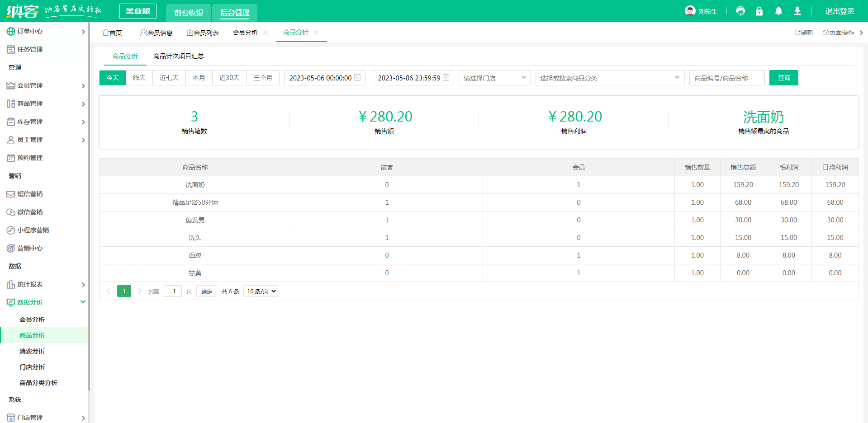This screenshot has width=868, height=423.
Task: Click the 刷新 refresh icon
Action: point(797,33)
